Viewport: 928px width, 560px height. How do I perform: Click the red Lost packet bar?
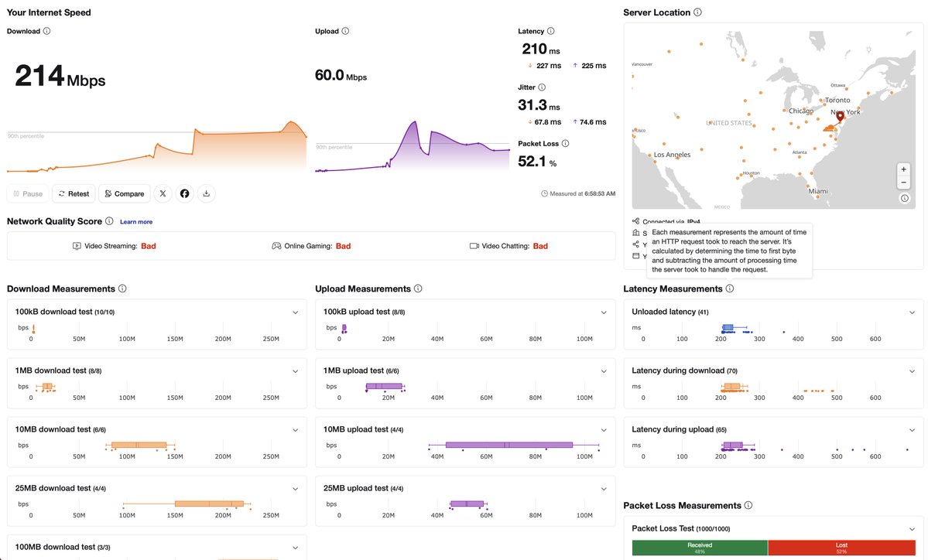(841, 548)
